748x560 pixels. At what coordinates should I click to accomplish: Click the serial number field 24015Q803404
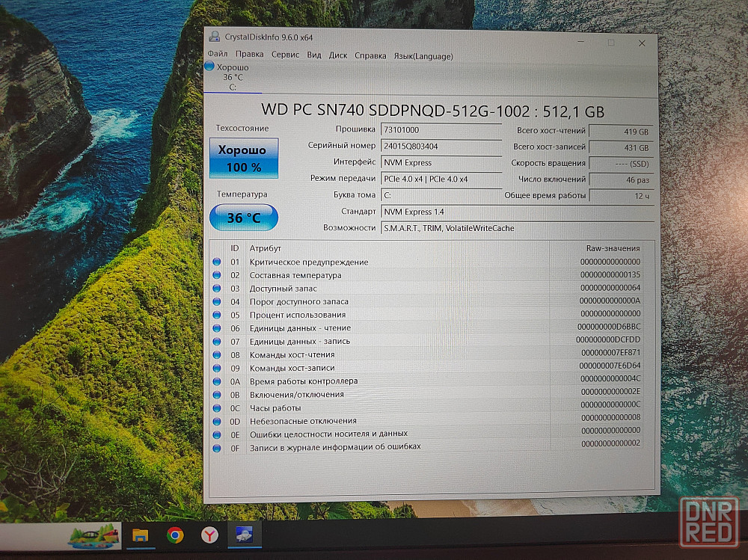click(x=441, y=147)
